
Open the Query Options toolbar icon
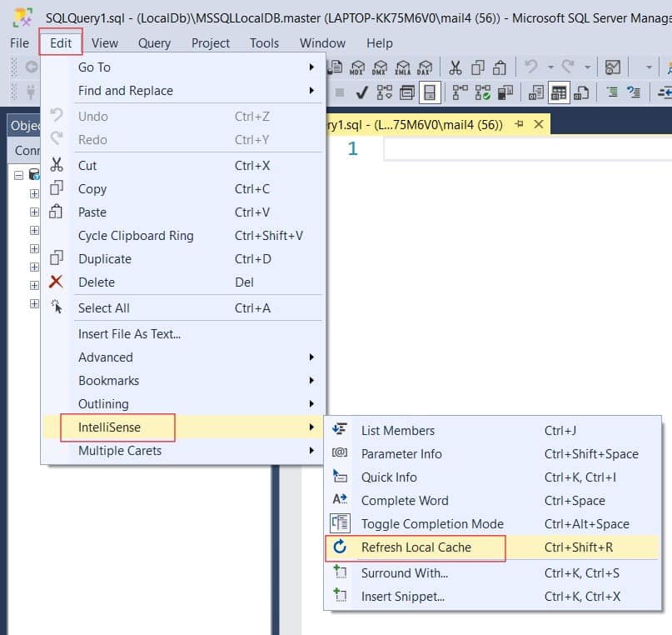coord(406,92)
